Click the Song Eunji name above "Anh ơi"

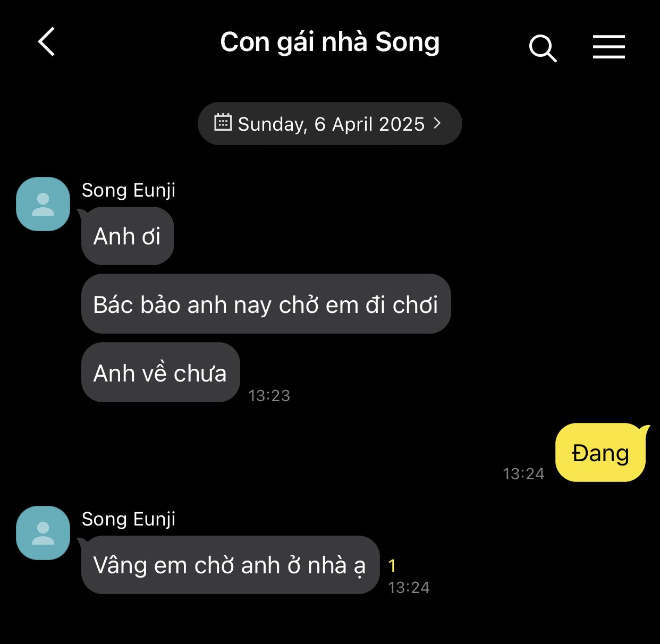click(x=129, y=190)
